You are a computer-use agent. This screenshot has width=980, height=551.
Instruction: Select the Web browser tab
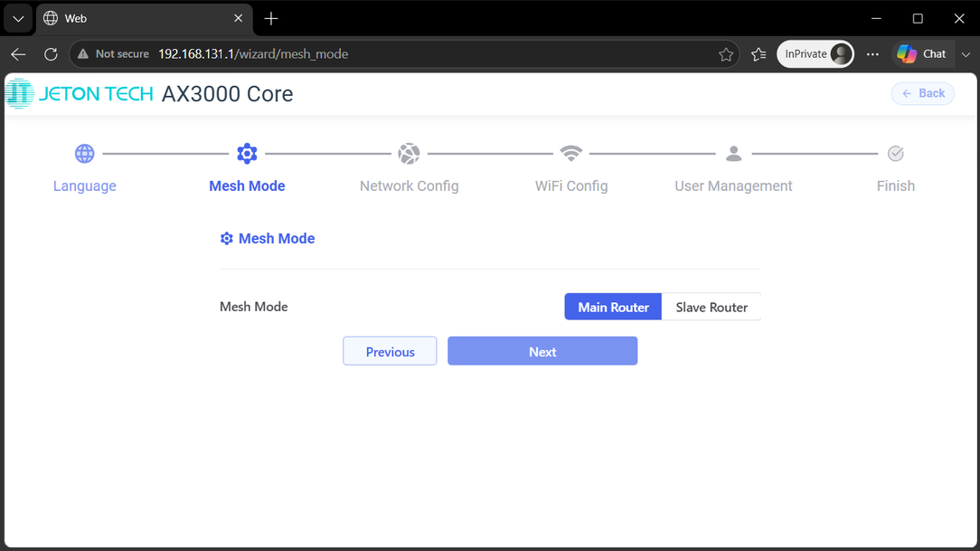[x=145, y=19]
